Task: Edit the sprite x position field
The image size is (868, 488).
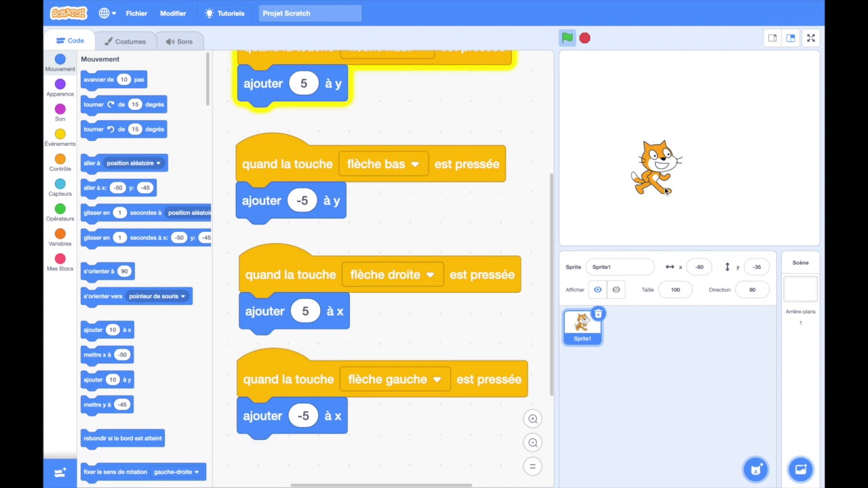Action: 699,267
